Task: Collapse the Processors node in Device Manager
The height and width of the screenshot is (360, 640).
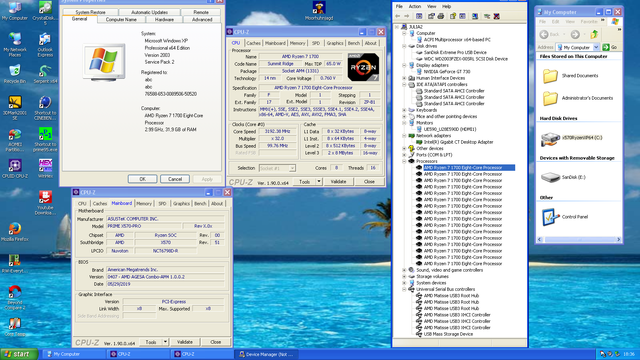Action: coord(404,161)
